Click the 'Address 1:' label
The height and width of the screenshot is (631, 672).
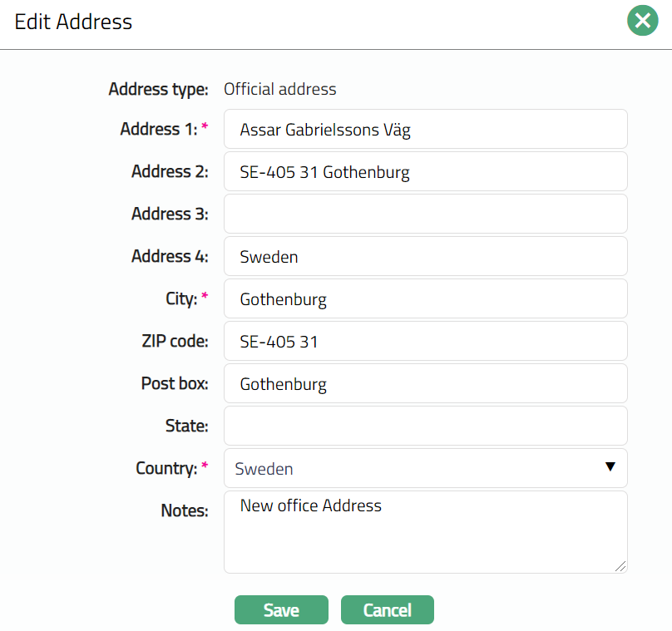158,130
